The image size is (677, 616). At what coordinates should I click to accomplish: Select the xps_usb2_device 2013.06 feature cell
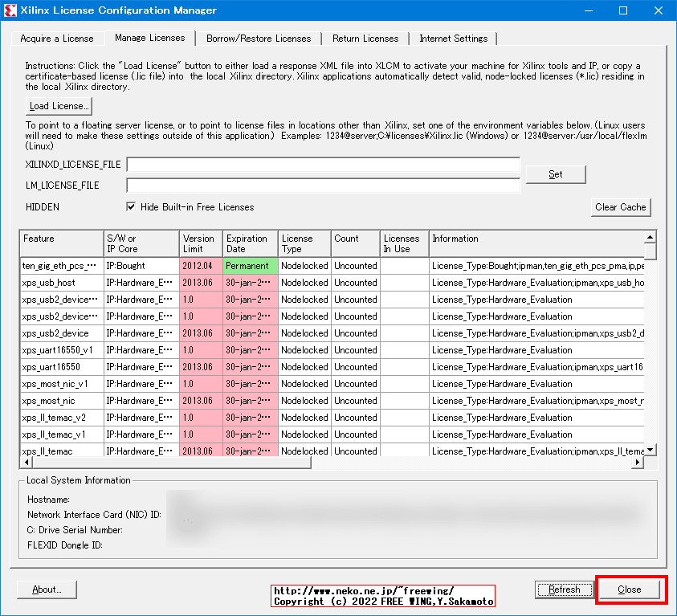(62, 333)
